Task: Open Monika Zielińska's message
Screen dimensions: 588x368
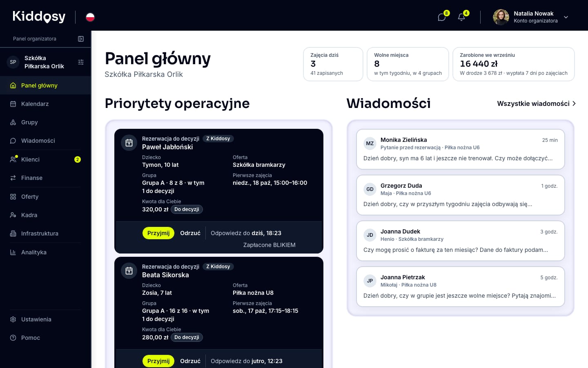Action: click(x=461, y=149)
